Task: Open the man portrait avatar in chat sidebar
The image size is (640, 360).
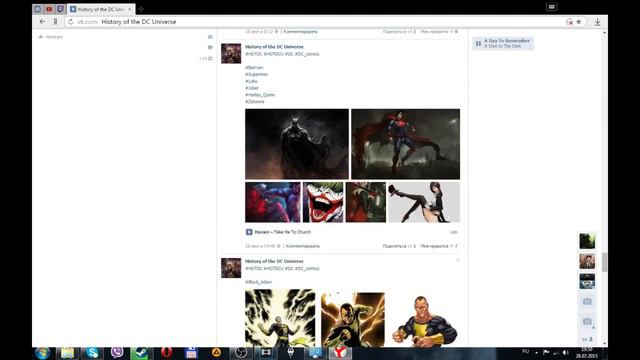Action: tap(587, 261)
